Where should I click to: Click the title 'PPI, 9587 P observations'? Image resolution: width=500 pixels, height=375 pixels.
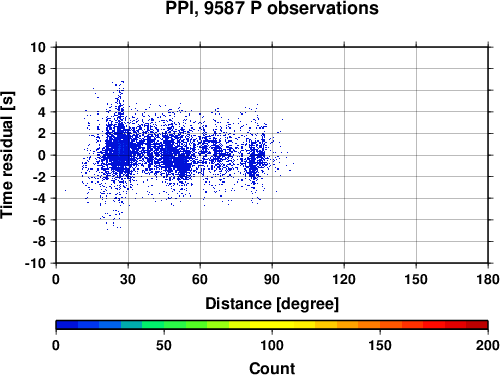tap(272, 8)
